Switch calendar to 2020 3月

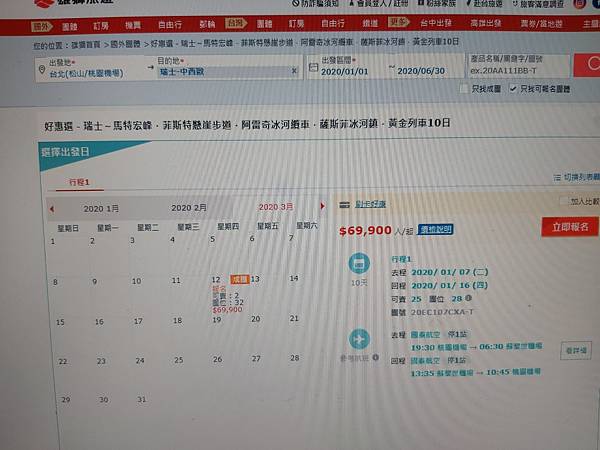pyautogui.click(x=276, y=207)
